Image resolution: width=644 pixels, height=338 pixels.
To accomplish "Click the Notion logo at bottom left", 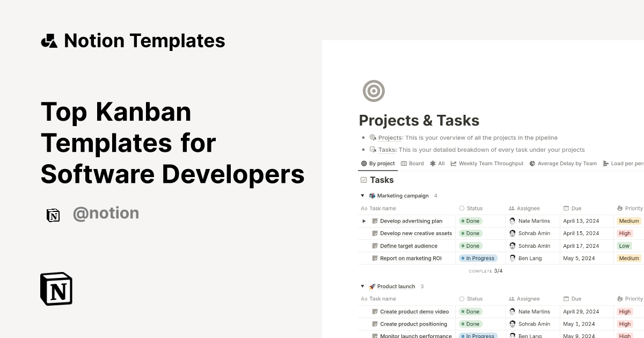I will (x=55, y=289).
